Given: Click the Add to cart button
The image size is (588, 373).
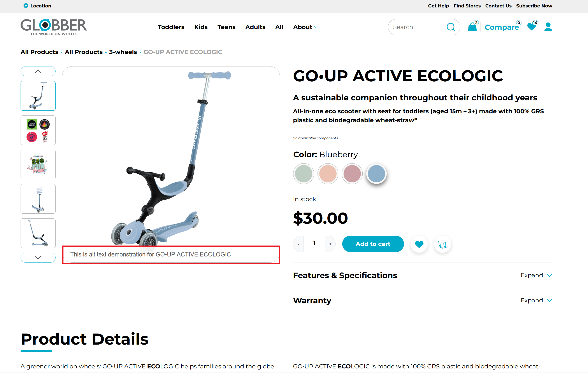Looking at the screenshot, I should pos(373,244).
